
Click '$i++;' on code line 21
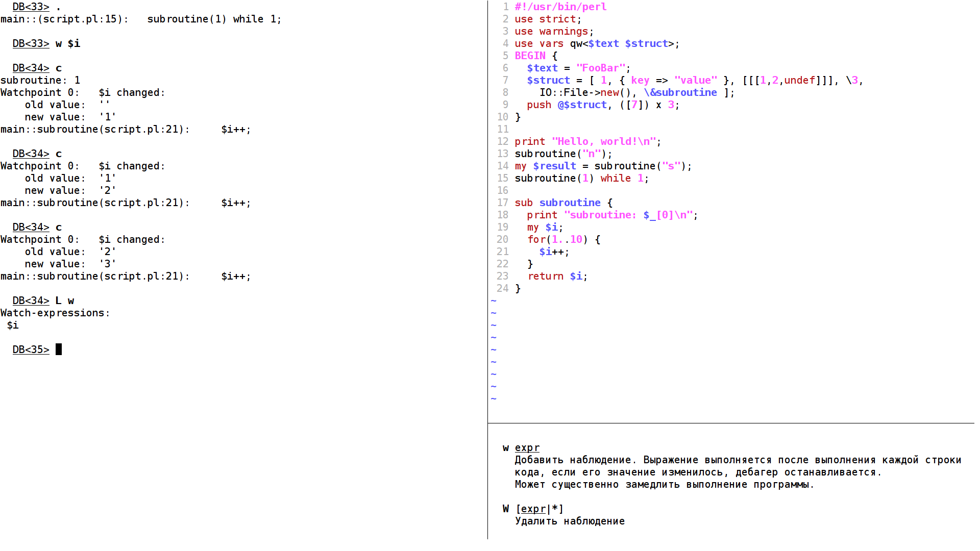click(554, 252)
